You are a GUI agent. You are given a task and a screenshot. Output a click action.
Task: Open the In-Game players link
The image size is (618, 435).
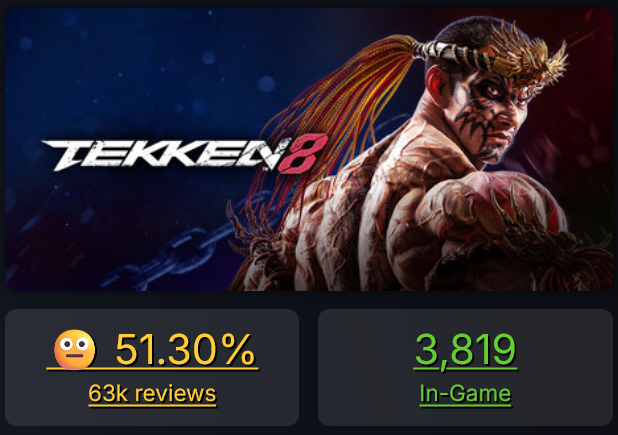465,394
